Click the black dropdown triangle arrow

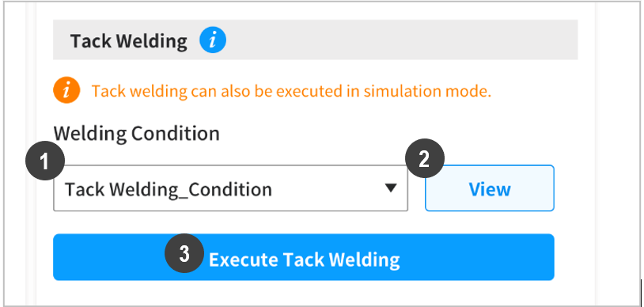tap(391, 188)
